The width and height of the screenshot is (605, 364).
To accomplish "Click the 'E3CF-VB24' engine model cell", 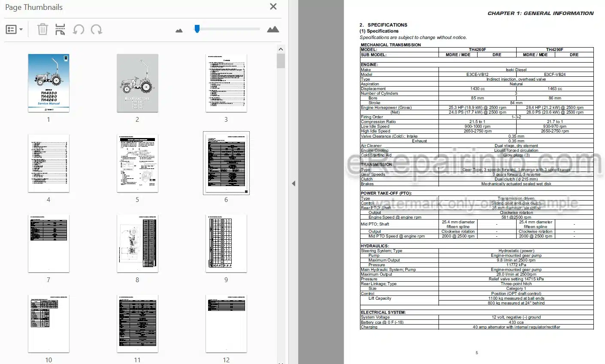I will pos(554,75).
